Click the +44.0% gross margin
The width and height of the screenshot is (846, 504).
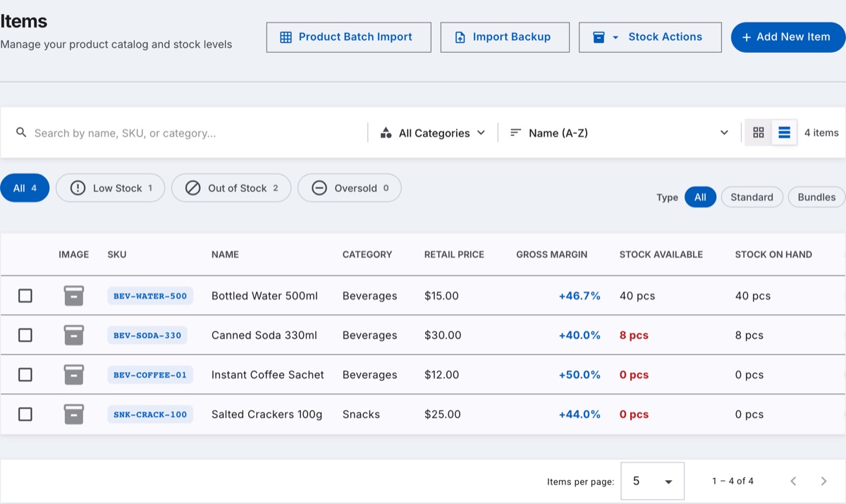coord(580,414)
